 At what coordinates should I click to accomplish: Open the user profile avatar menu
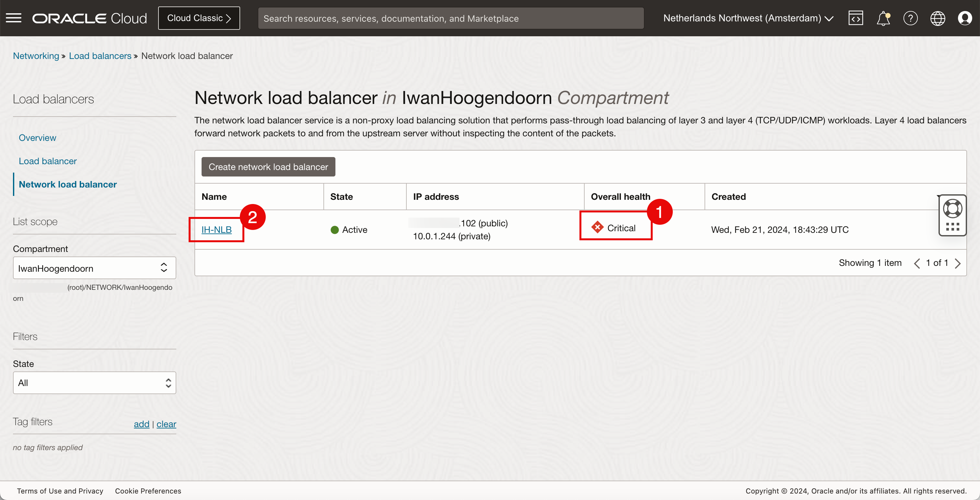click(965, 18)
